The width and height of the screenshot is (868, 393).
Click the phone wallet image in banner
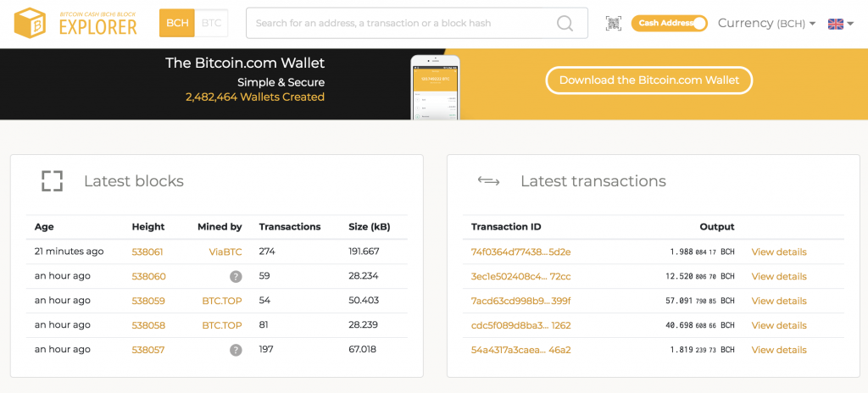pos(434,87)
